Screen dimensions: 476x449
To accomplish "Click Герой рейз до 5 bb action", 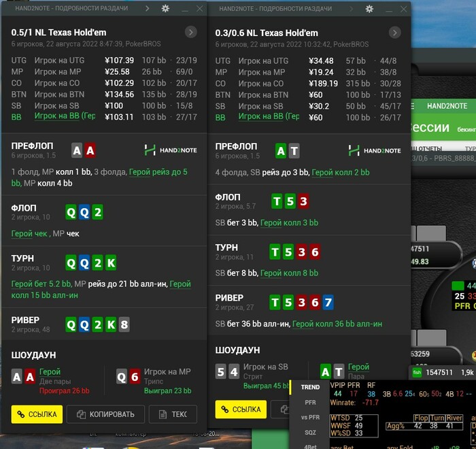I will point(158,172).
